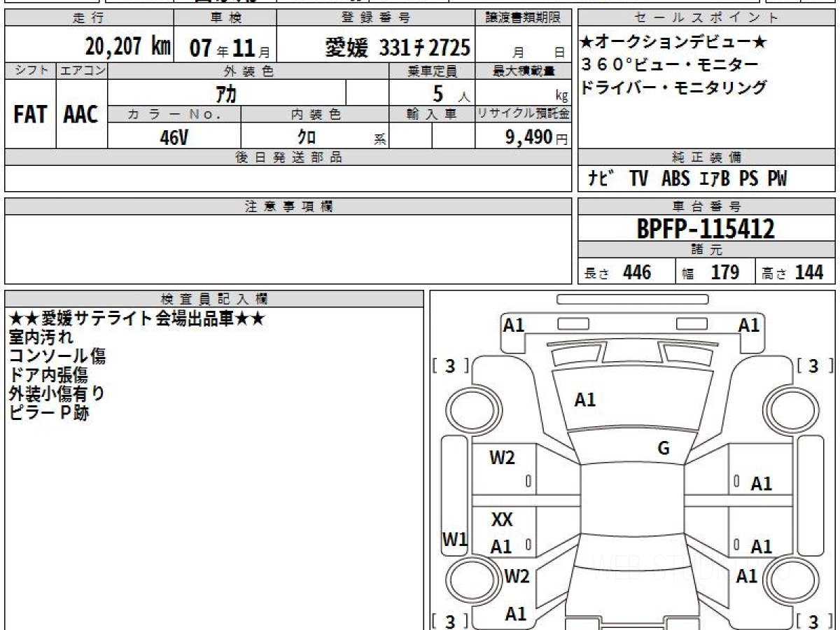Click the リサイクル預託金 header

coord(524,114)
